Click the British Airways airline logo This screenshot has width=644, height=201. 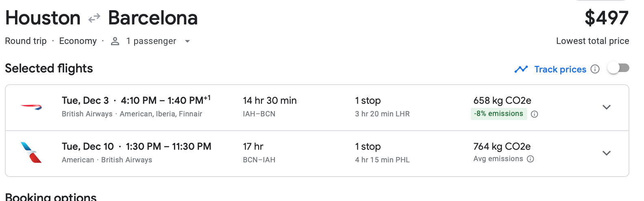click(x=31, y=107)
